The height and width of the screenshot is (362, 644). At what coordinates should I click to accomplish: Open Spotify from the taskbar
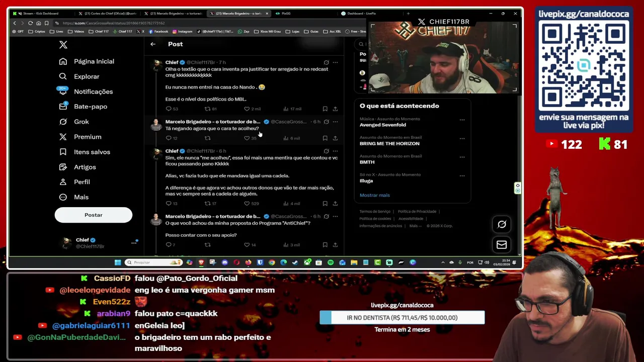pyautogui.click(x=331, y=262)
